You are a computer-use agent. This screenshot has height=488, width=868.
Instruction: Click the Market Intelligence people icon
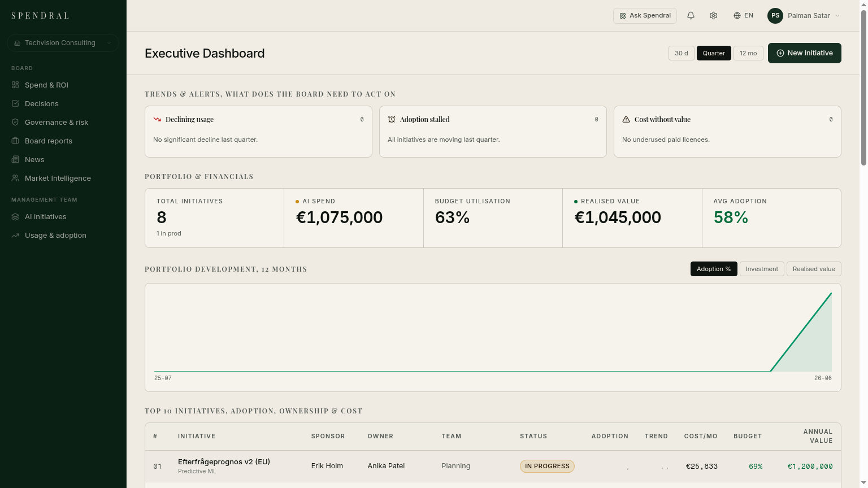pos(15,178)
